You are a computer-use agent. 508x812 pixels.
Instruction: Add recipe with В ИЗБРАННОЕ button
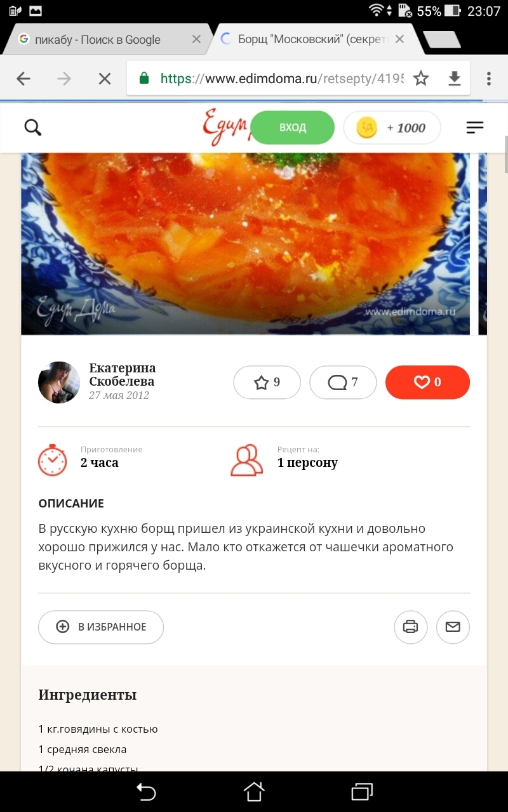click(x=101, y=627)
